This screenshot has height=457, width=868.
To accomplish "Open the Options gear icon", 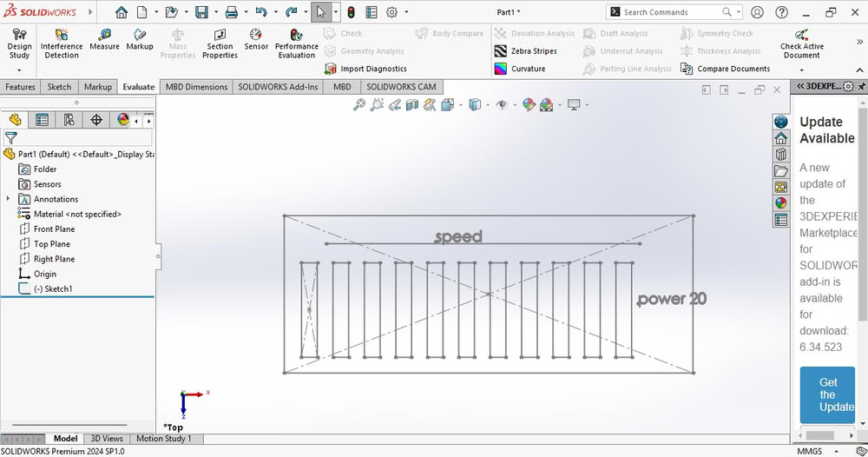I will (x=392, y=12).
